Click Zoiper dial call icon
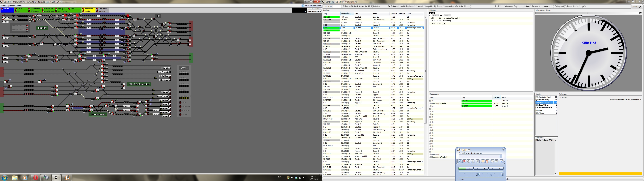644x181 pixels. tap(460, 161)
